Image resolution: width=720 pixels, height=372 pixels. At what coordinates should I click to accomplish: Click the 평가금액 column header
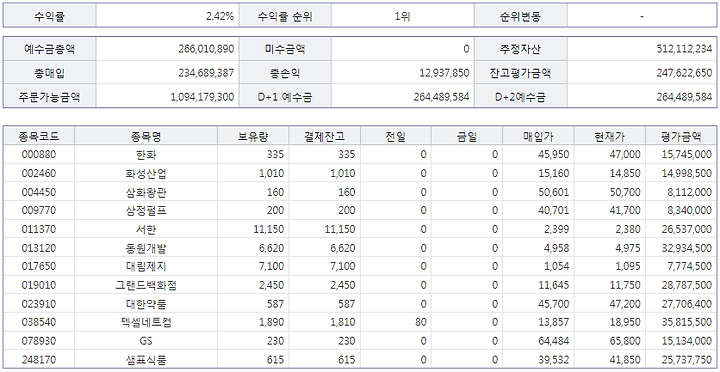tap(681, 136)
